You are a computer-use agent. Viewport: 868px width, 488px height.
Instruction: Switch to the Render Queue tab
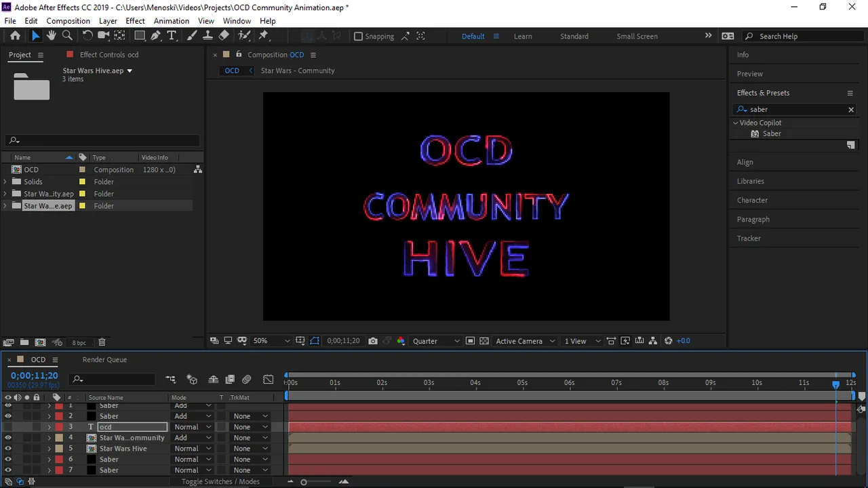pyautogui.click(x=104, y=360)
